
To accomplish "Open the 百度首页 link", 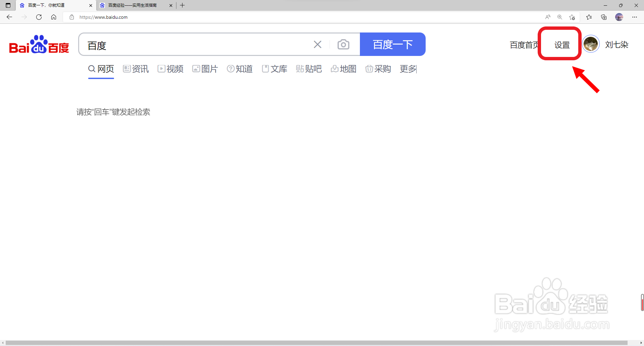I will (x=524, y=45).
